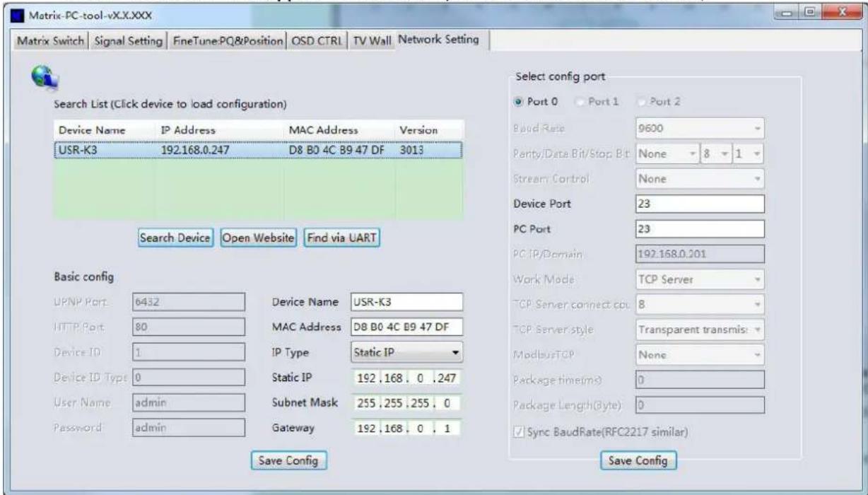Viewport: 868px width, 495px height.
Task: Open the Work Mode TCP Server dropdown
Action: (700, 280)
